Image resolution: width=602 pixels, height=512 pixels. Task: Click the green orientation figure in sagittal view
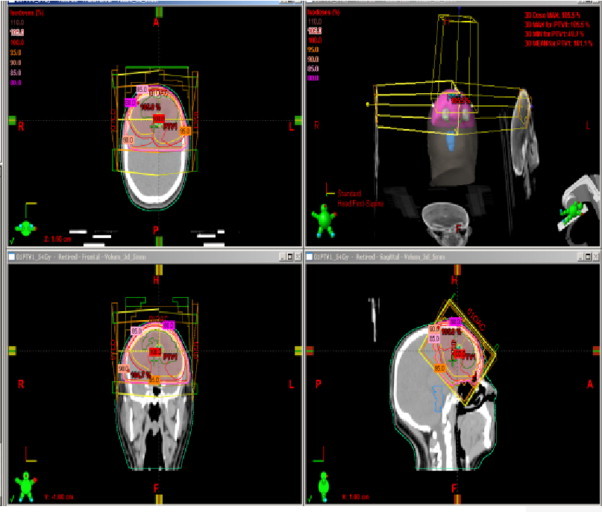pos(323,487)
